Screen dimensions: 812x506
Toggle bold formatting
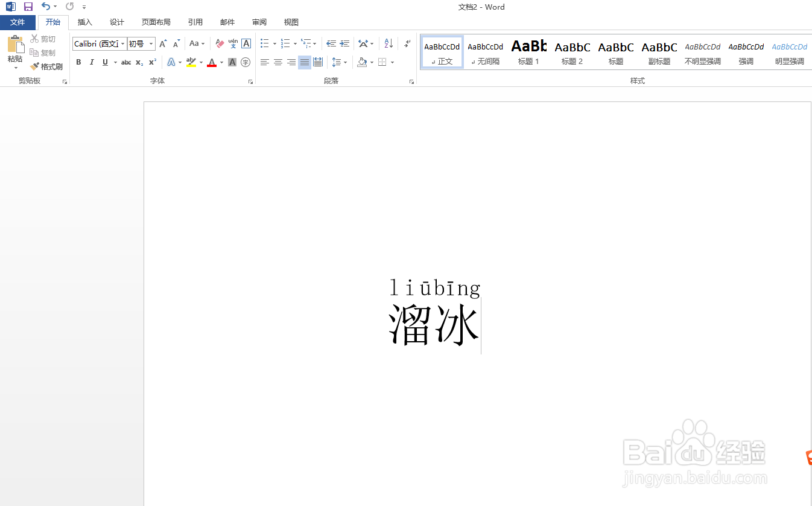pyautogui.click(x=78, y=62)
